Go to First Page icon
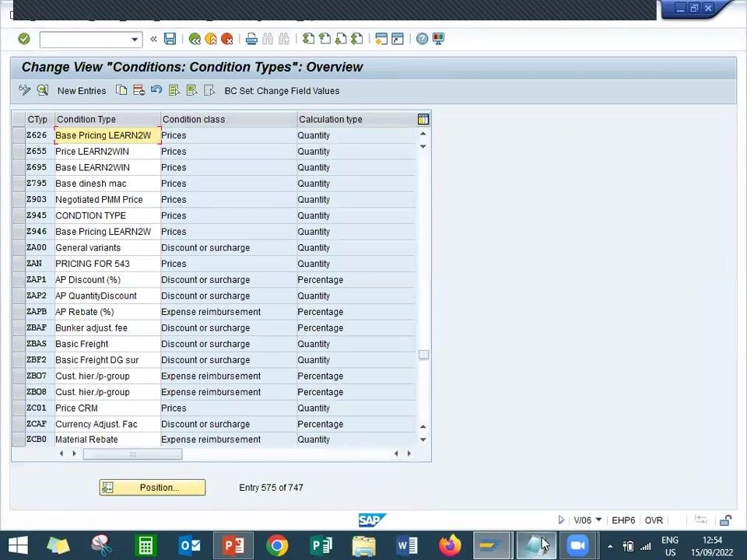This screenshot has width=747, height=560. pyautogui.click(x=309, y=39)
